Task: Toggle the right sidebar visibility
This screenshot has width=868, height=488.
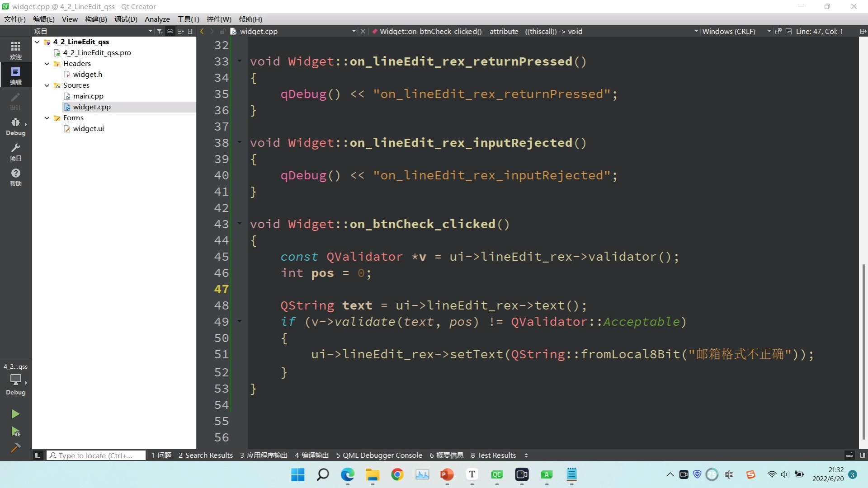Action: pos(863,455)
